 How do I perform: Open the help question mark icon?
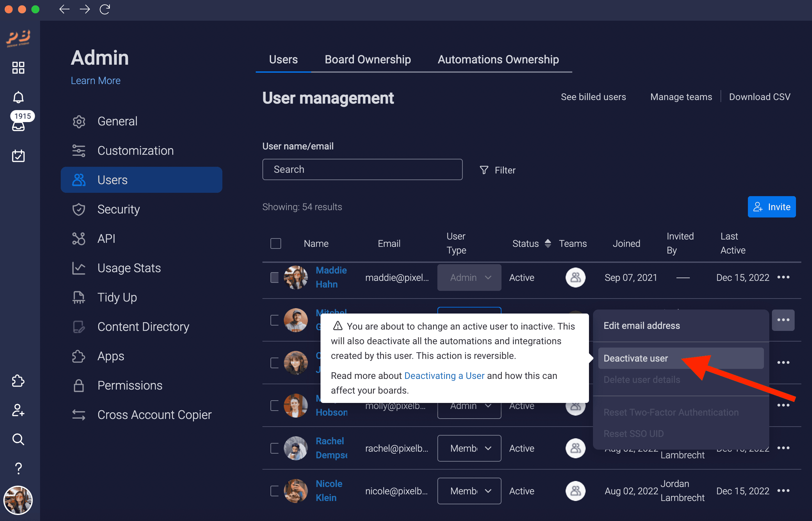coord(18,469)
